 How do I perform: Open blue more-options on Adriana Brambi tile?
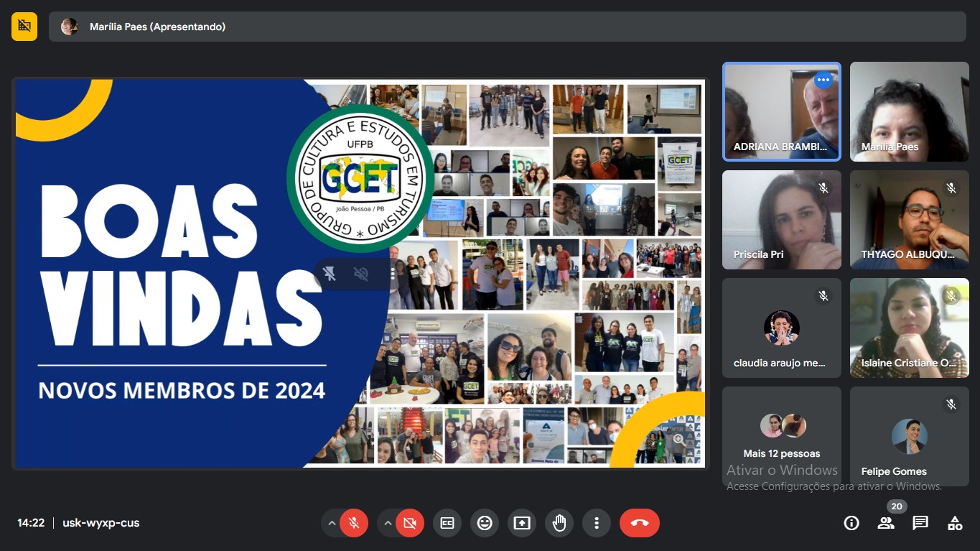[823, 80]
